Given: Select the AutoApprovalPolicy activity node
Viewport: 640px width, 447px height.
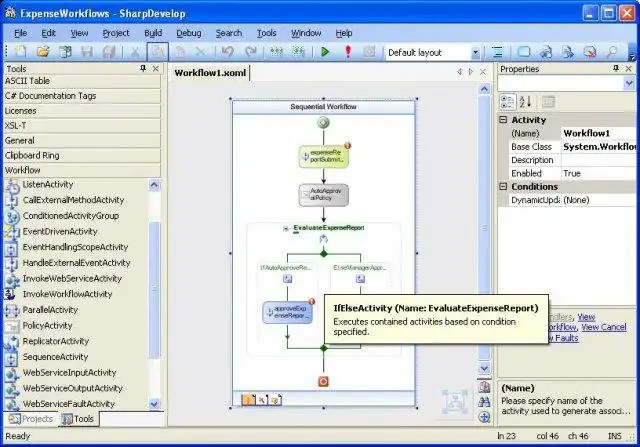Looking at the screenshot, I should [x=324, y=195].
